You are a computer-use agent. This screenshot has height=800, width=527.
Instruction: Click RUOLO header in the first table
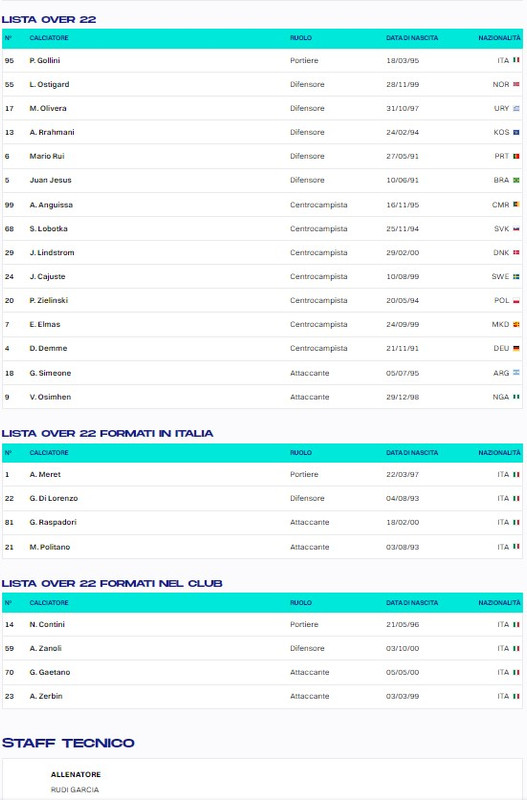click(x=301, y=38)
